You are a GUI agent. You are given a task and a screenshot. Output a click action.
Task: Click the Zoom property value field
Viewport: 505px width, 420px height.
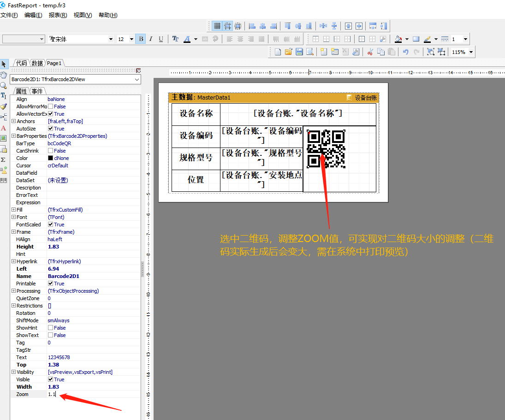point(94,394)
